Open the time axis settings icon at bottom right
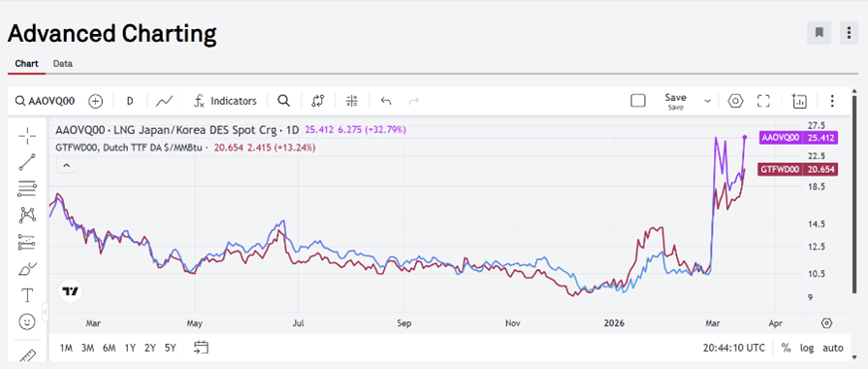The height and width of the screenshot is (369, 868). 827,323
